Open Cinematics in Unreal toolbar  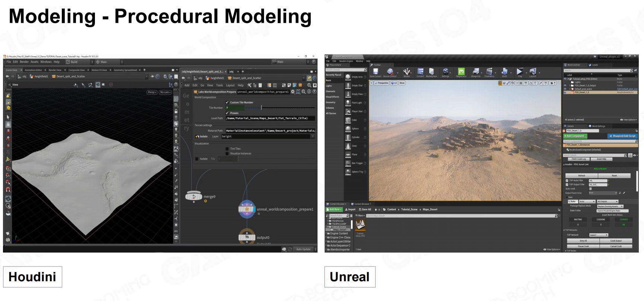tap(490, 72)
